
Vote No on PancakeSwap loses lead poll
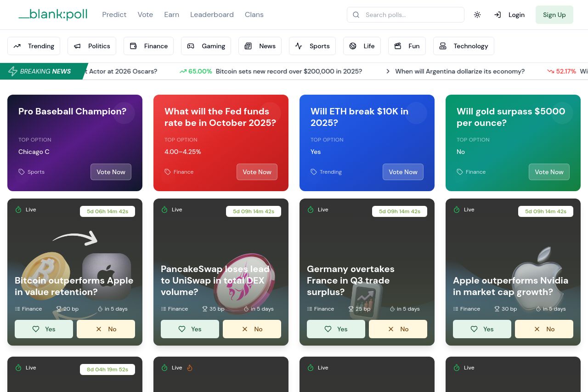tap(252, 329)
